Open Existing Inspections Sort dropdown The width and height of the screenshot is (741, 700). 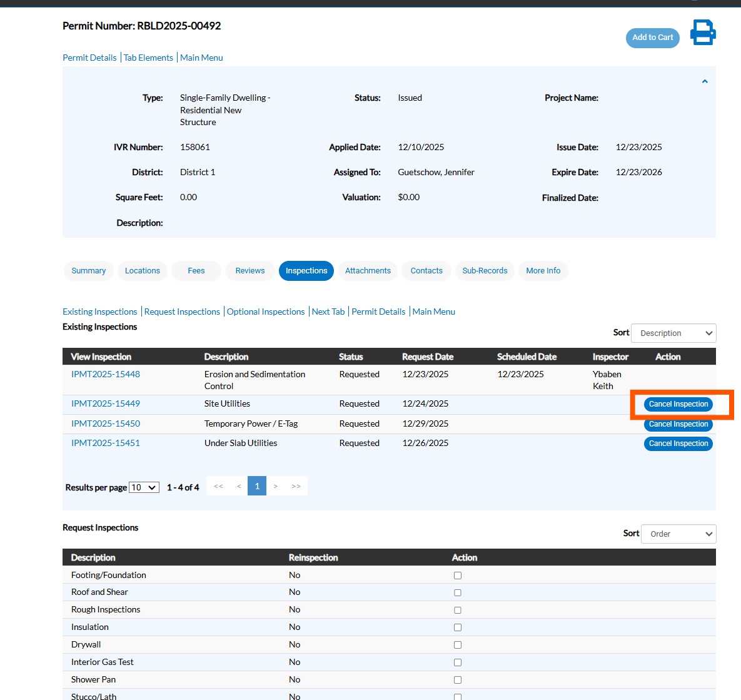(673, 333)
